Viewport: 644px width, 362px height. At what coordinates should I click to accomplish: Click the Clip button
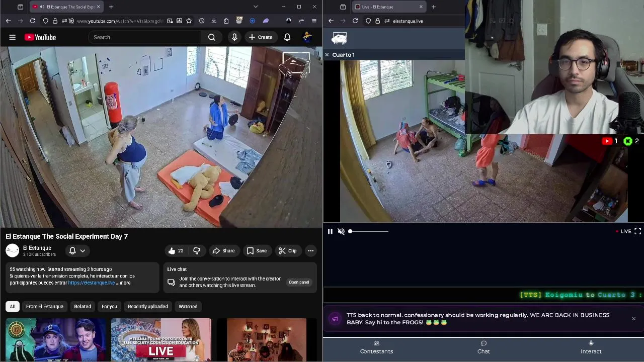pyautogui.click(x=288, y=250)
